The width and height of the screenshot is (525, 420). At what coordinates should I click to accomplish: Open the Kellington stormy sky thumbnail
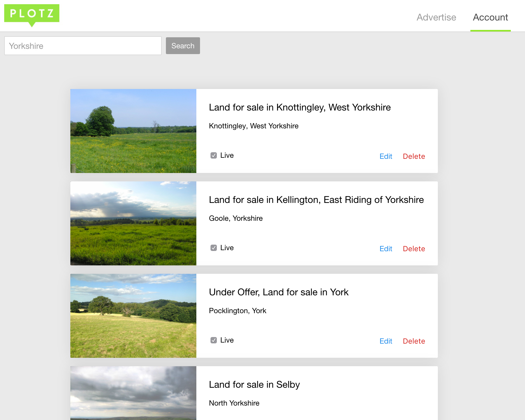point(133,223)
